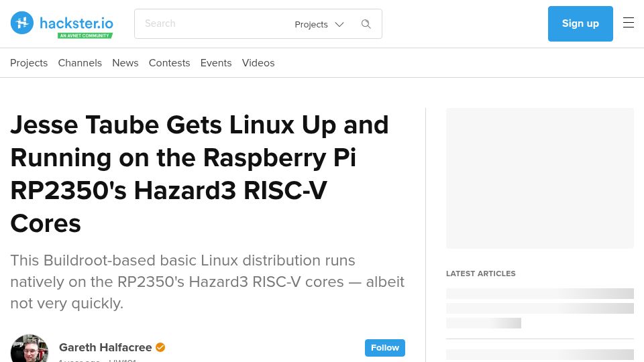Click the article title about Hazard3 RISC-V Cores

200,174
